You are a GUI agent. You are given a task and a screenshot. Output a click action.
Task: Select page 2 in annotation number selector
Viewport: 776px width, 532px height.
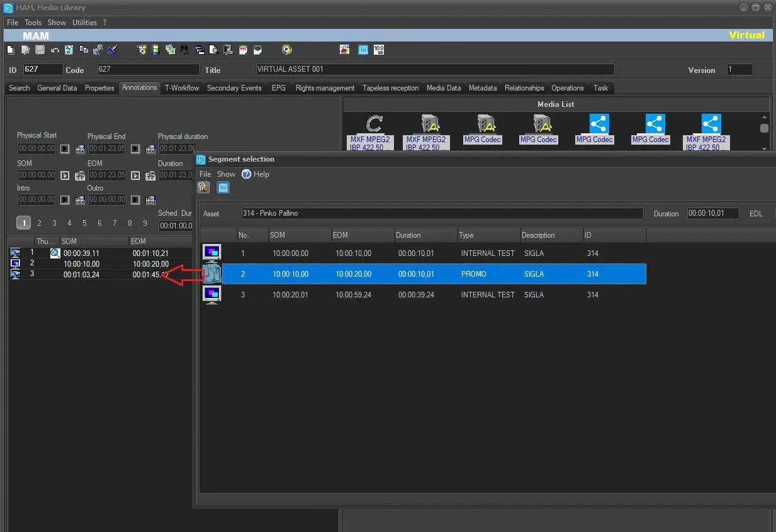pos(39,223)
